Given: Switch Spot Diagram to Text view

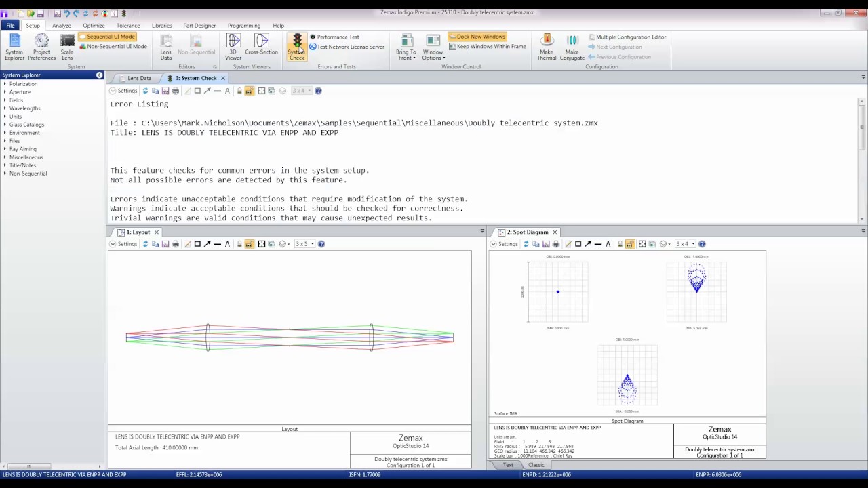Looking at the screenshot, I should click(x=508, y=465).
